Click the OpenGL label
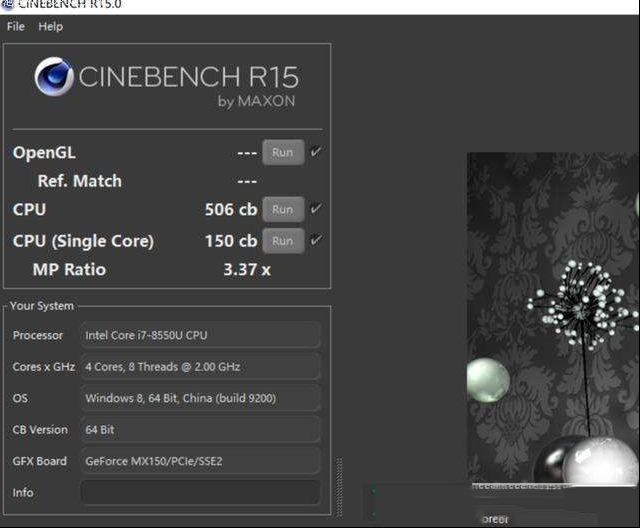 click(44, 153)
